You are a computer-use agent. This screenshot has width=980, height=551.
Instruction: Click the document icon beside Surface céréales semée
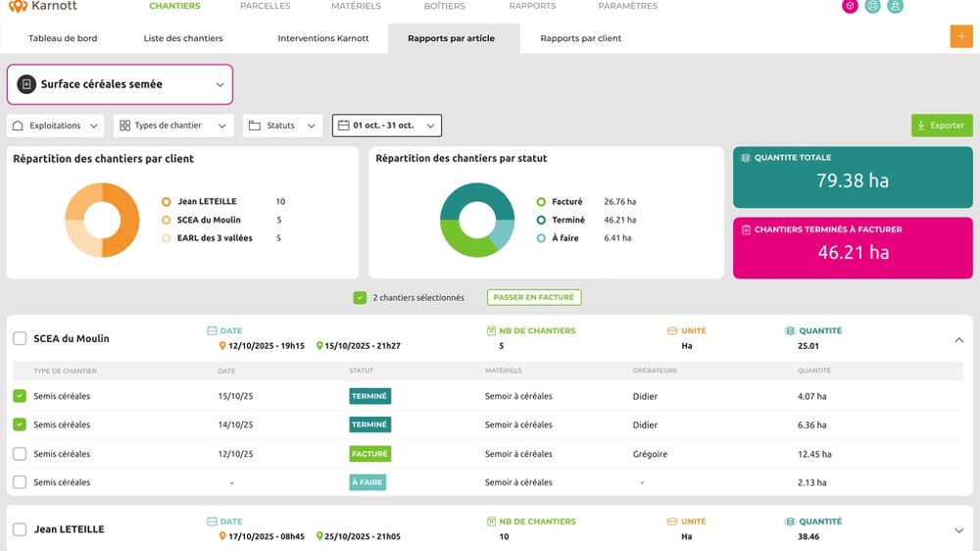point(26,84)
